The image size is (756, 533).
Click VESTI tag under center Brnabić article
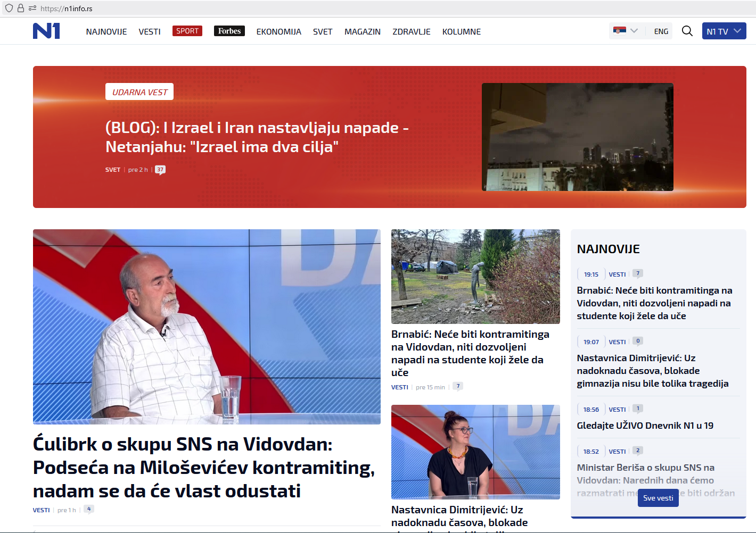point(400,387)
